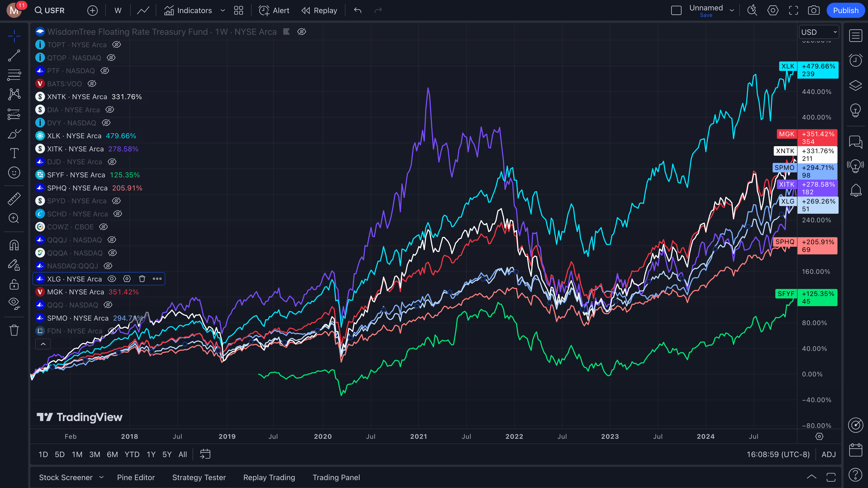Activate the zoom in tool
868x488 pixels.
14,218
